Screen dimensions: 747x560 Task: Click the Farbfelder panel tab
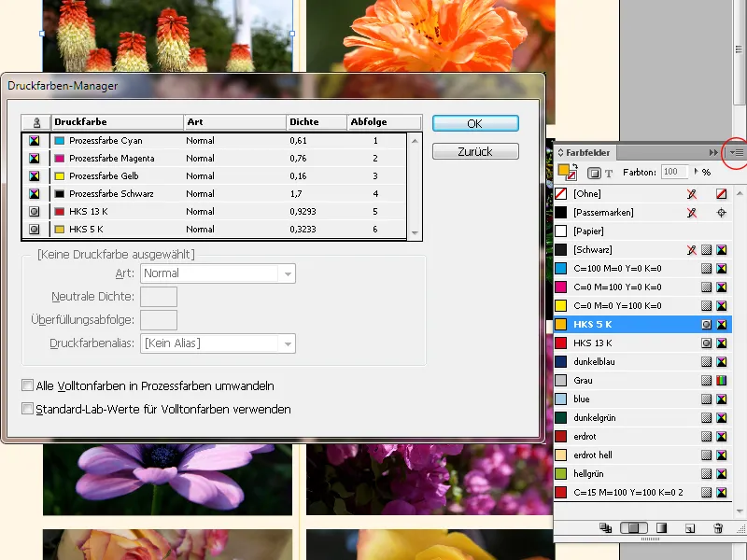tap(588, 152)
